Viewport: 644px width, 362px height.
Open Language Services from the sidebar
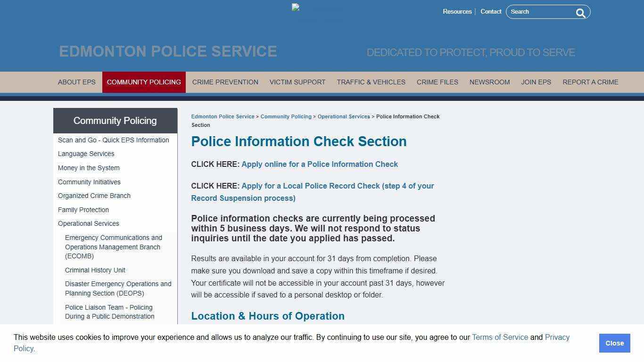(x=86, y=154)
